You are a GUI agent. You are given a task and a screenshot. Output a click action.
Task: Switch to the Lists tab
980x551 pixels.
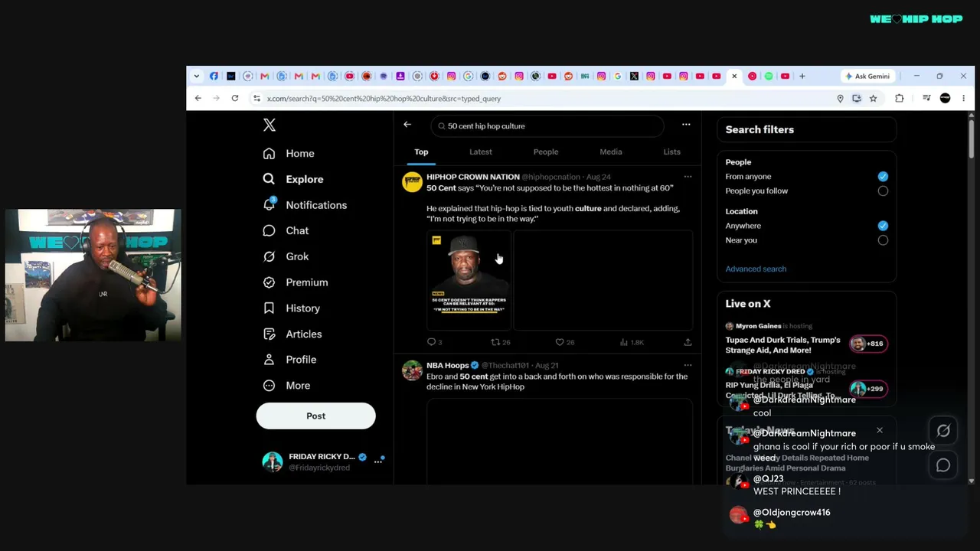click(x=671, y=152)
